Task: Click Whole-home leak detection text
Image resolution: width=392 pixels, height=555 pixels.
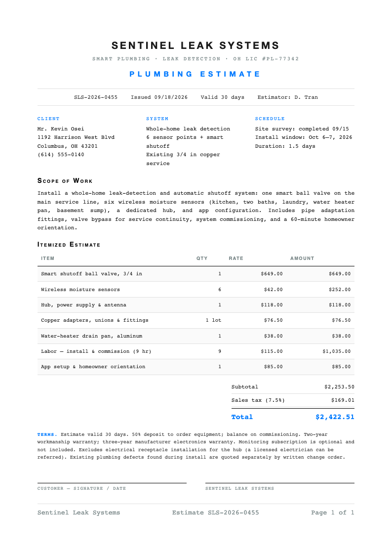Action: pyautogui.click(x=188, y=129)
